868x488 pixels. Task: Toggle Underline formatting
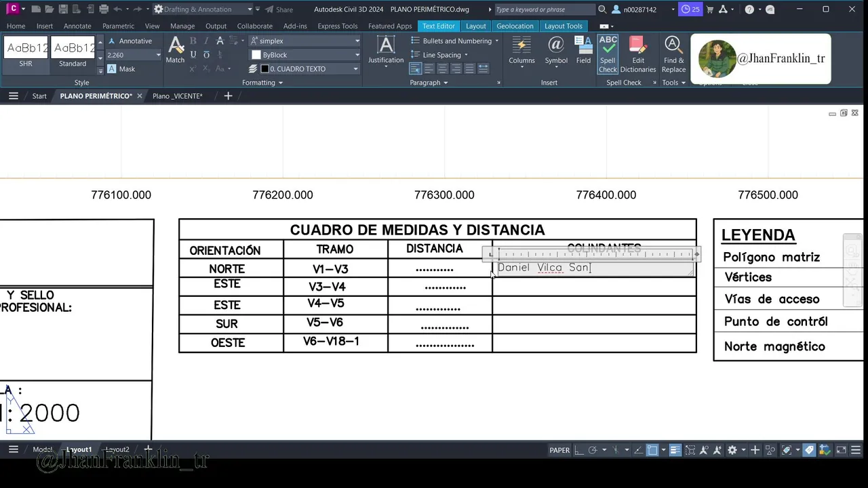click(x=193, y=55)
